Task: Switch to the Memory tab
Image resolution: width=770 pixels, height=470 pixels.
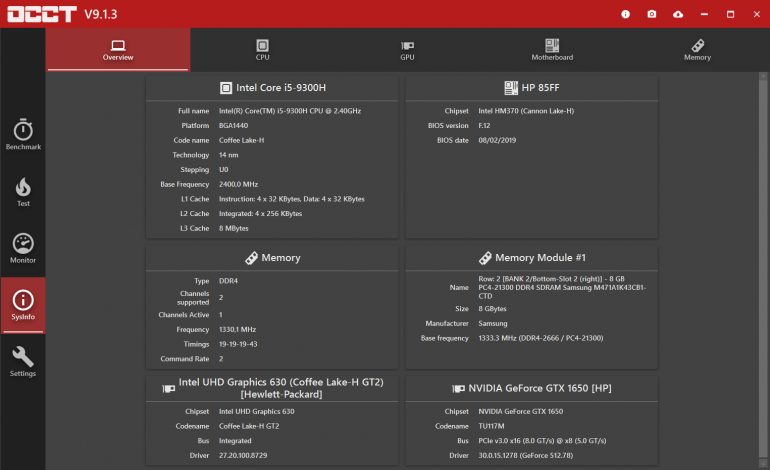Action: click(x=697, y=50)
